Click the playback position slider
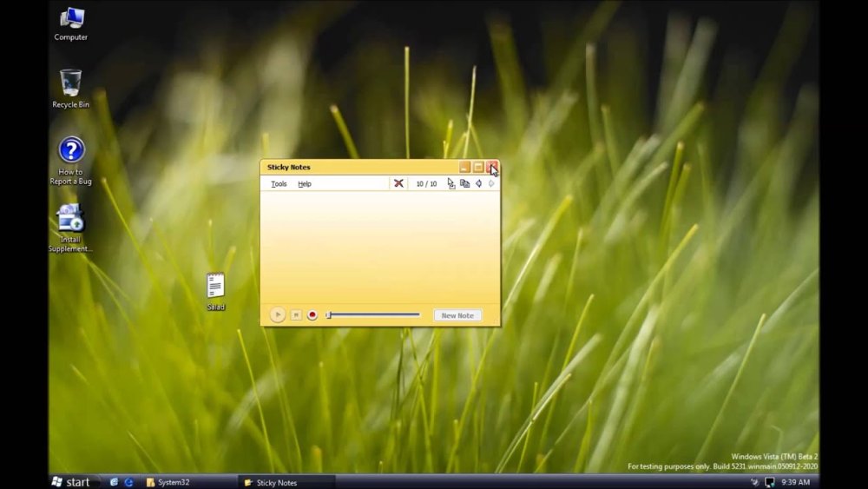Image resolution: width=868 pixels, height=489 pixels. click(x=373, y=315)
